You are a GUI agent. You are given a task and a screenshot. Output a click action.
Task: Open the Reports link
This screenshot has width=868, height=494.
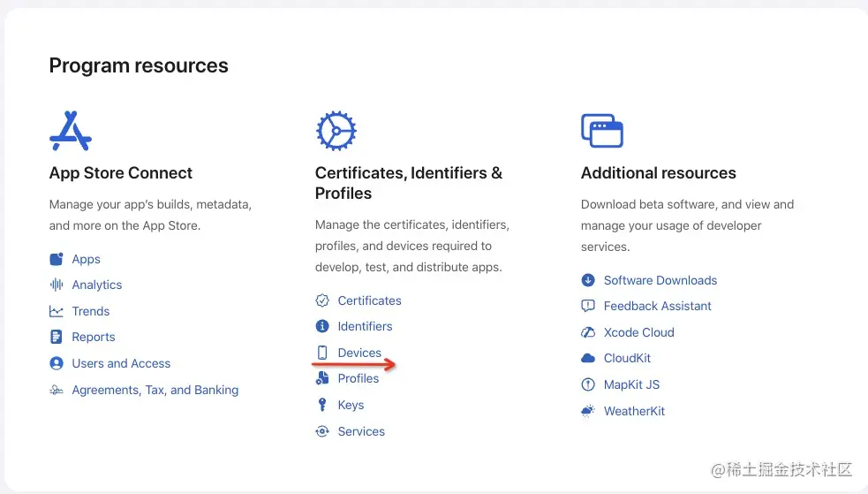click(94, 337)
